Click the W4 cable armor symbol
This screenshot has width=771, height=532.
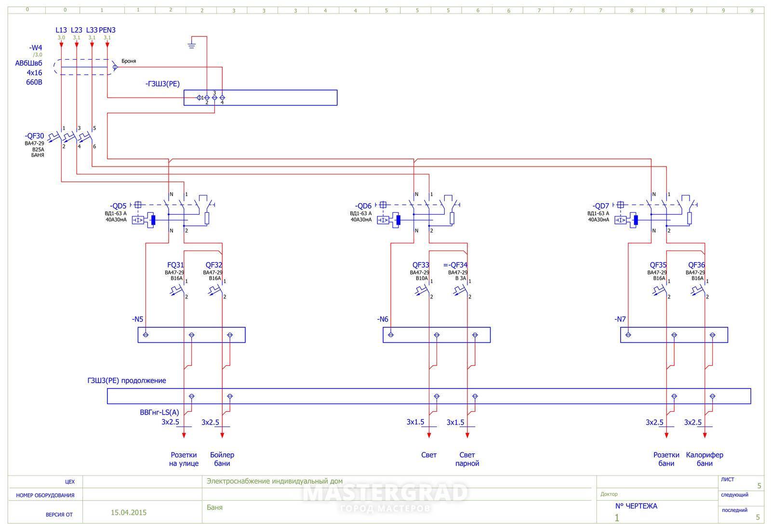[x=85, y=67]
